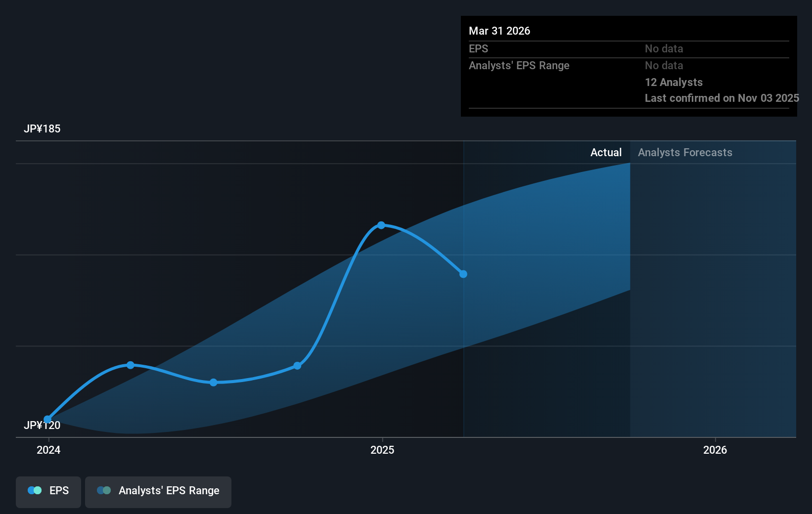Click the 'Mar 31 2026' tooltip date
This screenshot has height=514, width=812.
(x=499, y=31)
